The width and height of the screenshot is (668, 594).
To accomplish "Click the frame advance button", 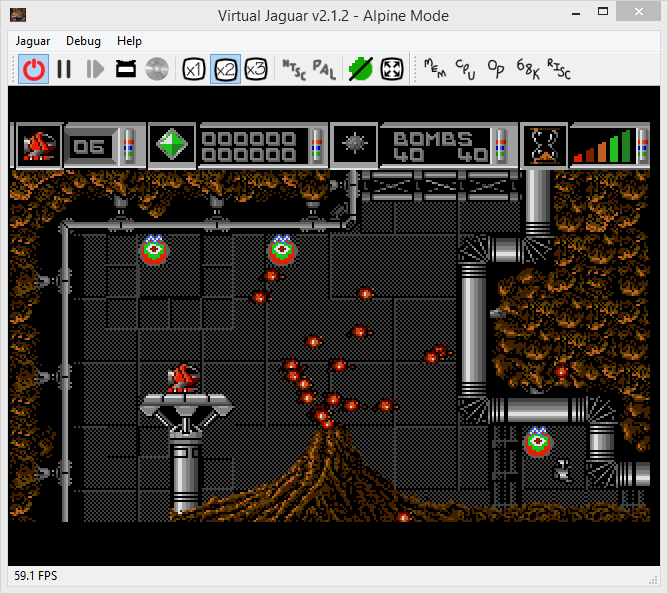I will [x=95, y=69].
